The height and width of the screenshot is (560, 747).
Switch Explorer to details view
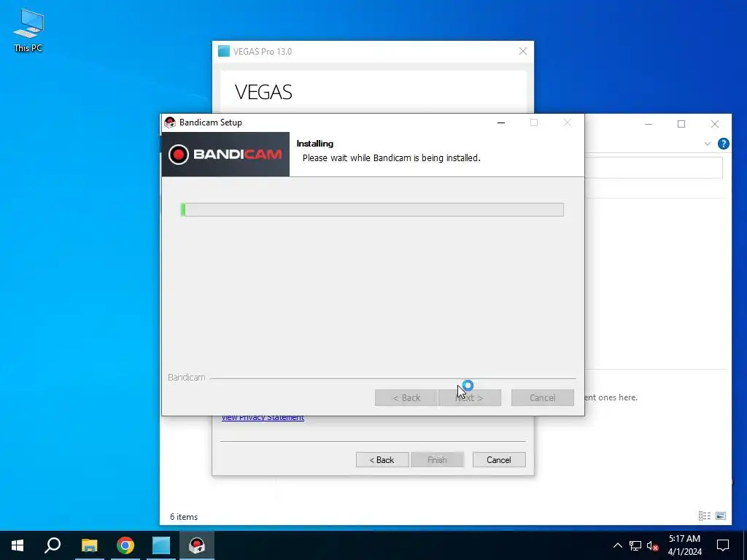coord(705,516)
